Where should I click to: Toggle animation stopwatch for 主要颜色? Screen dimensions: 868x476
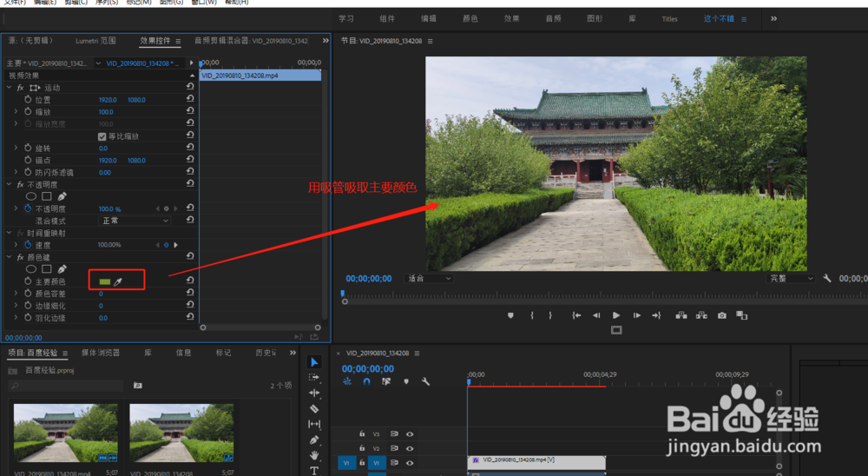point(28,281)
